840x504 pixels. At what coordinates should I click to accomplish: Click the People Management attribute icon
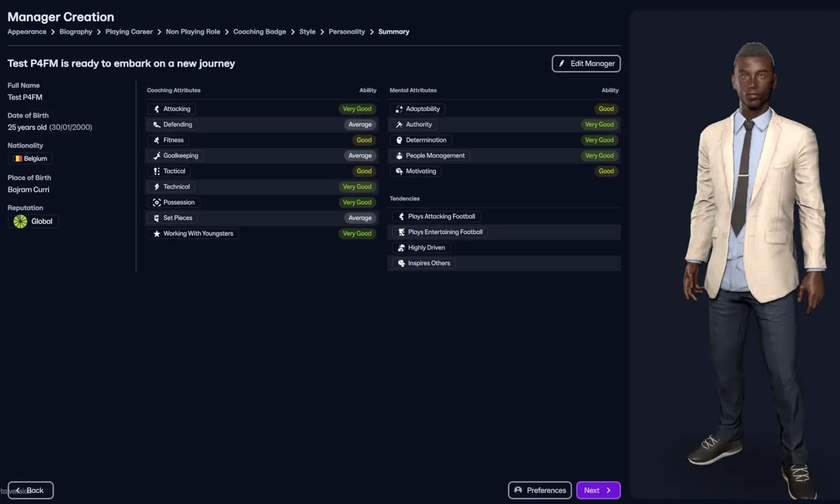click(399, 156)
